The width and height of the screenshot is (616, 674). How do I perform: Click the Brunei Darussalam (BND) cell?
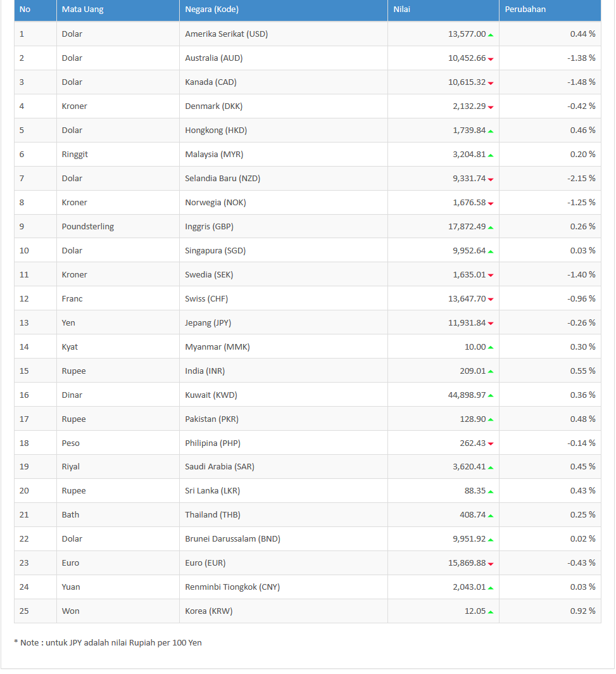click(x=284, y=539)
